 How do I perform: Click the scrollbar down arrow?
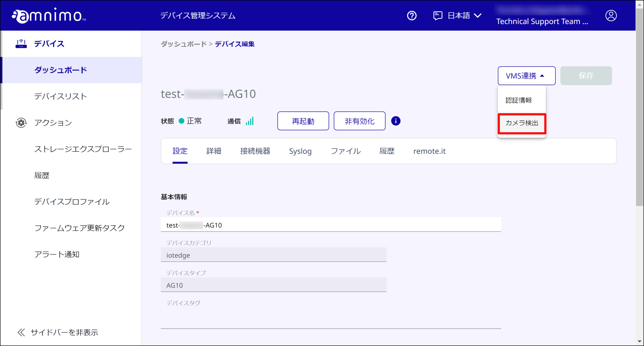tap(640, 341)
